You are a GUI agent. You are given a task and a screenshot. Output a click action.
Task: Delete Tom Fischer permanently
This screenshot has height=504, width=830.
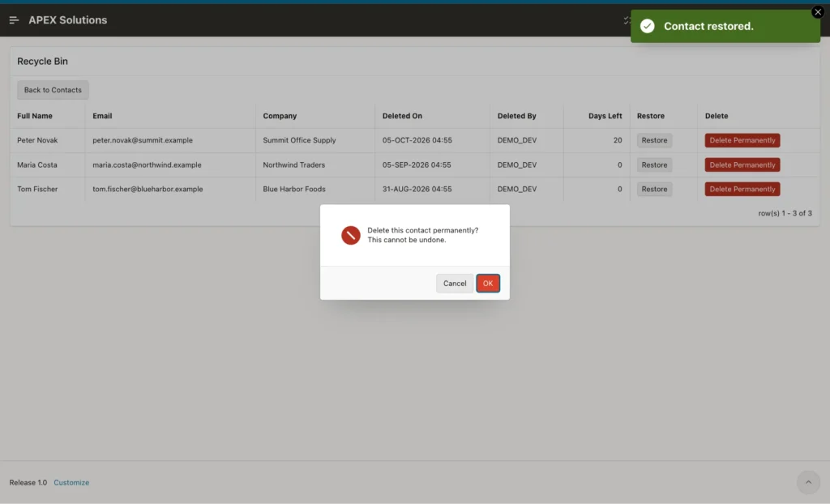tap(742, 189)
